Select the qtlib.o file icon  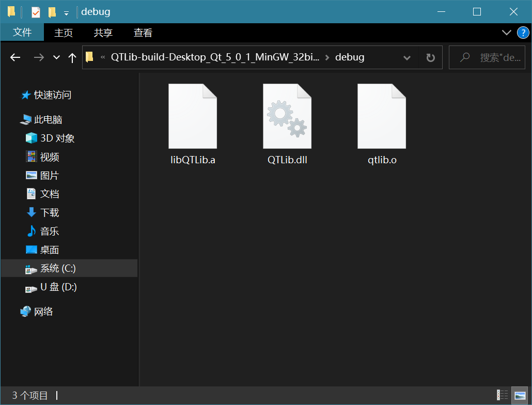[382, 117]
